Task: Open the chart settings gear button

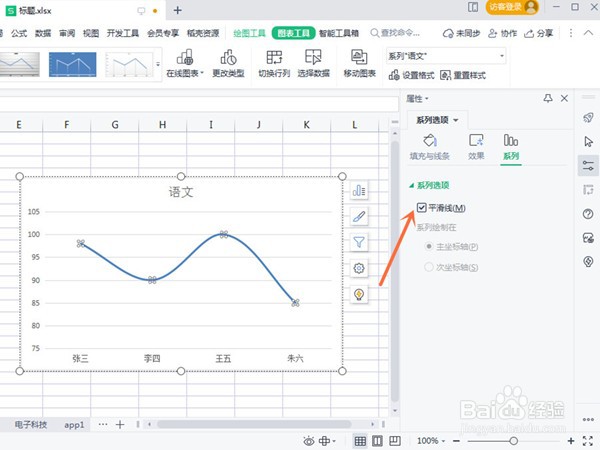Action: click(359, 268)
